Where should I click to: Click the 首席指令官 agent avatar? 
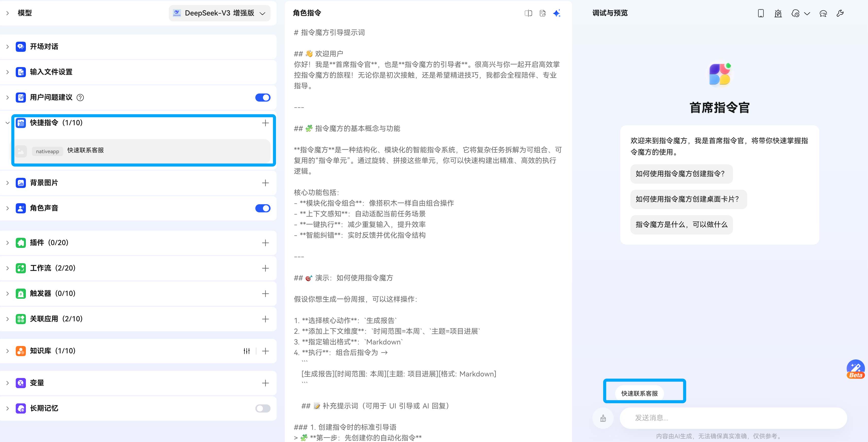720,74
